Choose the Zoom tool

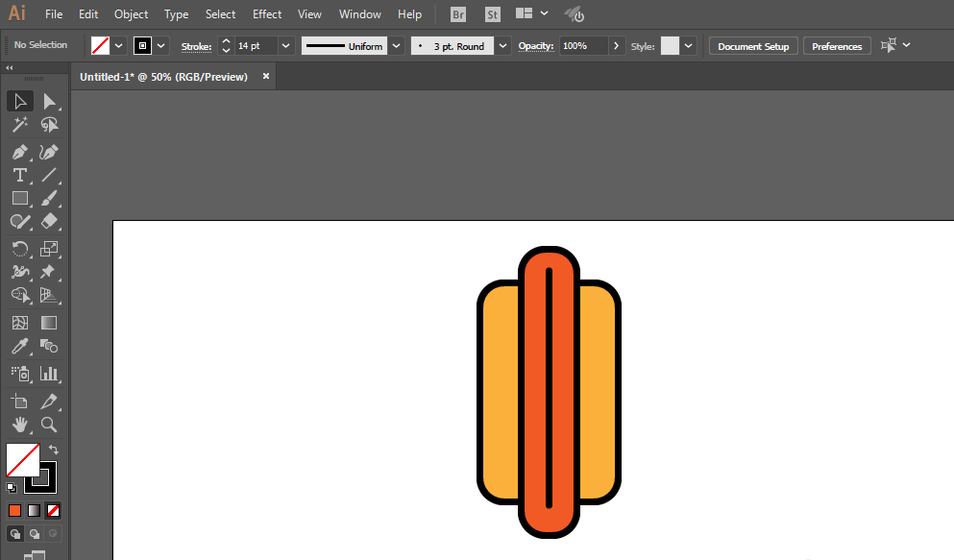point(49,425)
